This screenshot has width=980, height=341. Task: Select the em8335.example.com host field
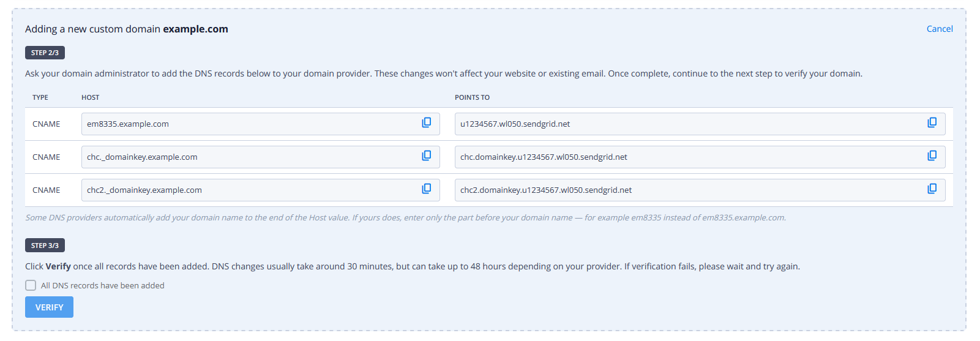point(260,124)
